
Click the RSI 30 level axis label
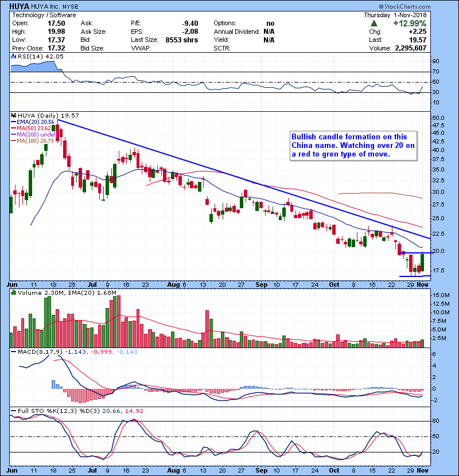pos(436,92)
